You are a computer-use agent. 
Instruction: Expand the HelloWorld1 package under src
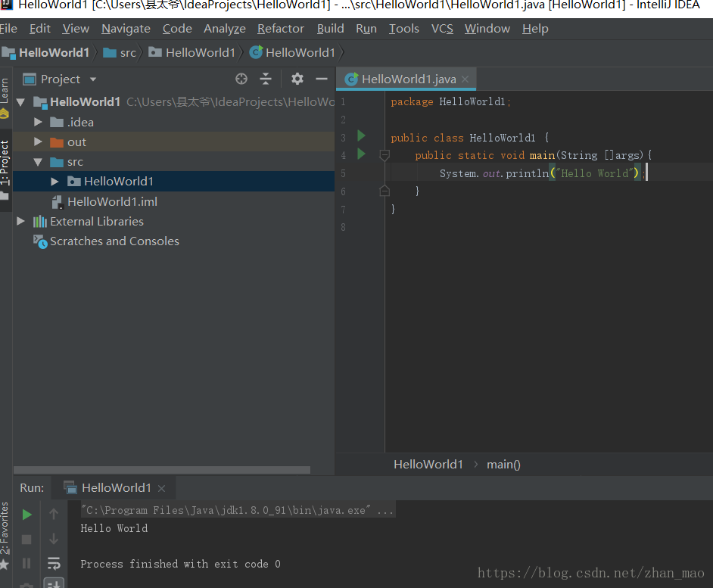54,182
